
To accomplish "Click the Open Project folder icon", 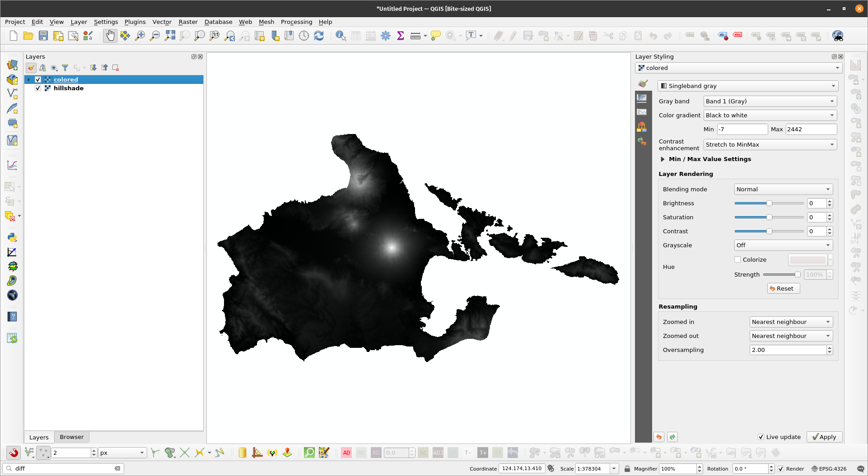I will [x=28, y=36].
